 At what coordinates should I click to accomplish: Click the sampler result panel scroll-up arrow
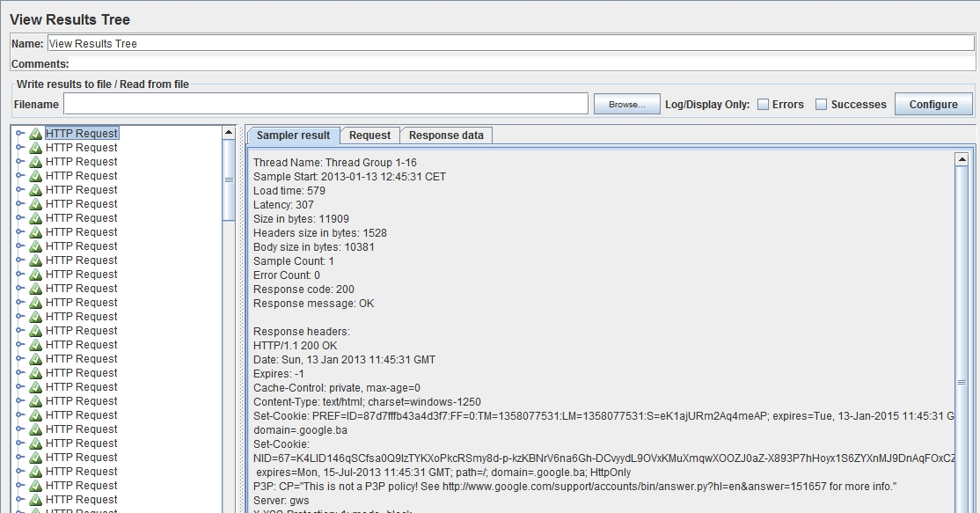tap(962, 160)
